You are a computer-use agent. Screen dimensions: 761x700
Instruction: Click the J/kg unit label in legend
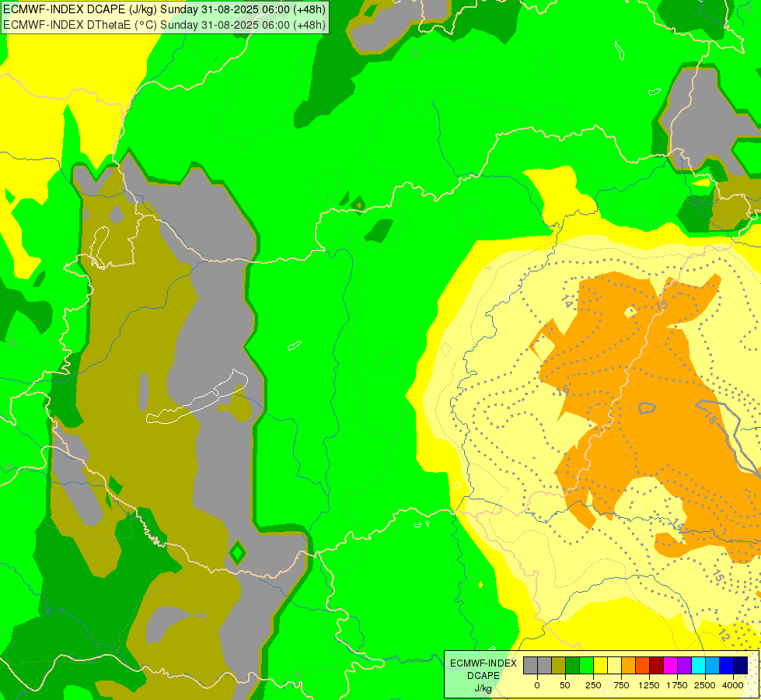coord(483,689)
